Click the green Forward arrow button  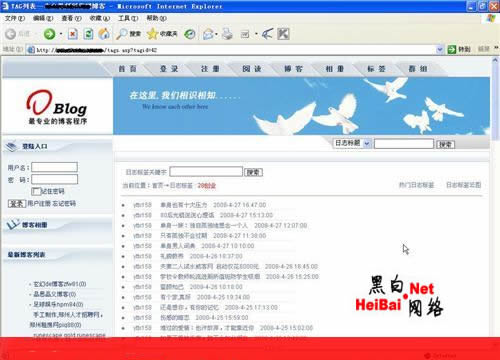(x=49, y=34)
